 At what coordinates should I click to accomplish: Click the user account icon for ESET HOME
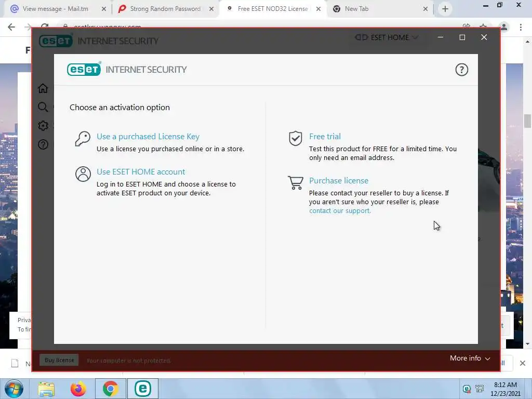(83, 174)
